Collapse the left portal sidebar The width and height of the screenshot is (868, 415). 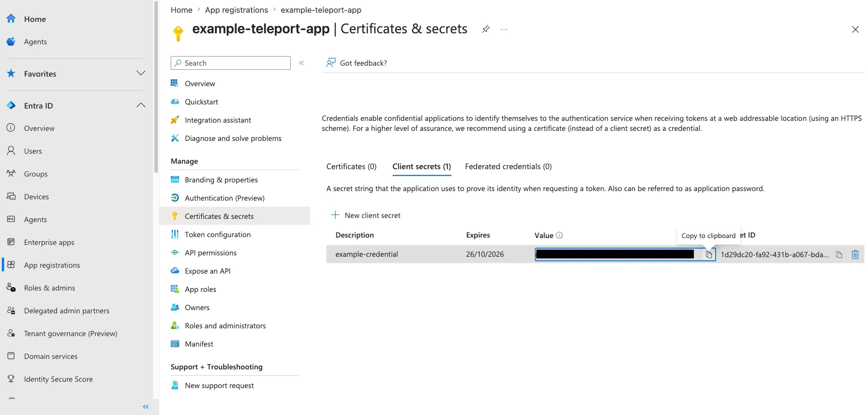[146, 406]
